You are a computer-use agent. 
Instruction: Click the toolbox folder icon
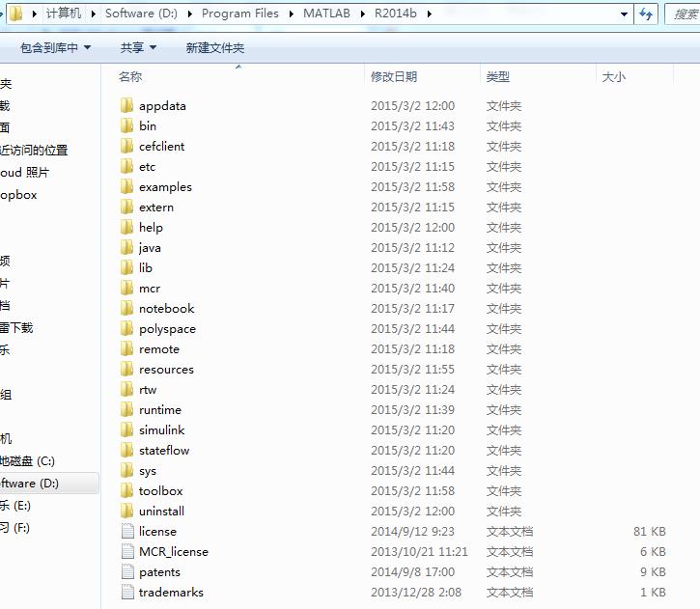[x=127, y=490]
